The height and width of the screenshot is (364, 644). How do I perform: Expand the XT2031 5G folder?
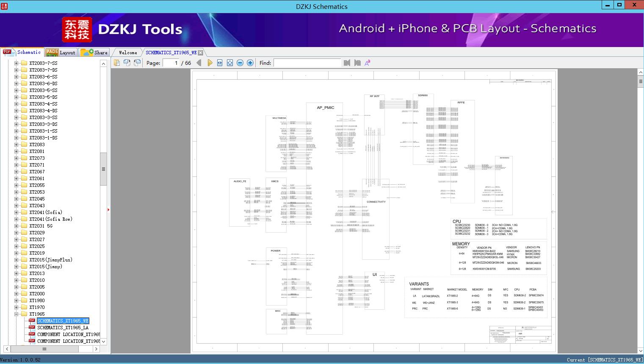tap(17, 226)
